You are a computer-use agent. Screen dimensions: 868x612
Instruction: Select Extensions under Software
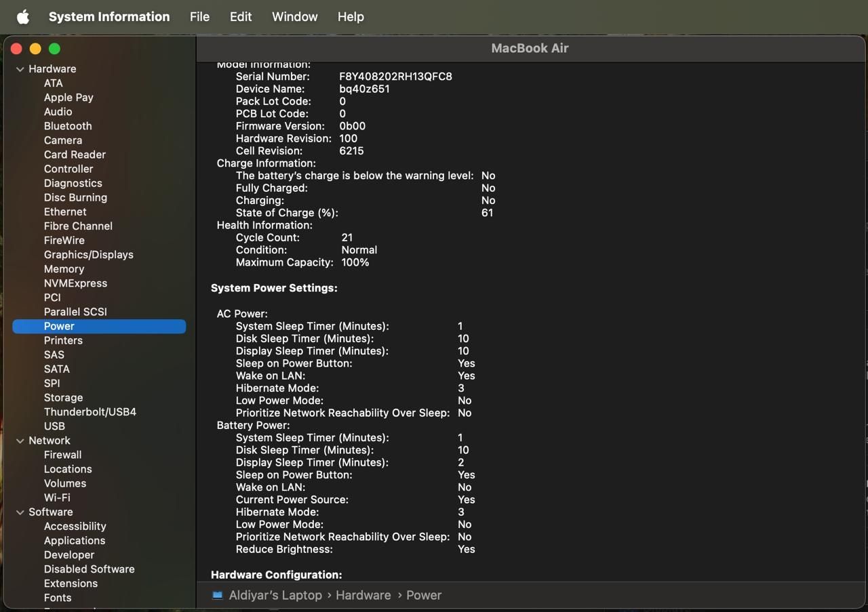tap(71, 583)
